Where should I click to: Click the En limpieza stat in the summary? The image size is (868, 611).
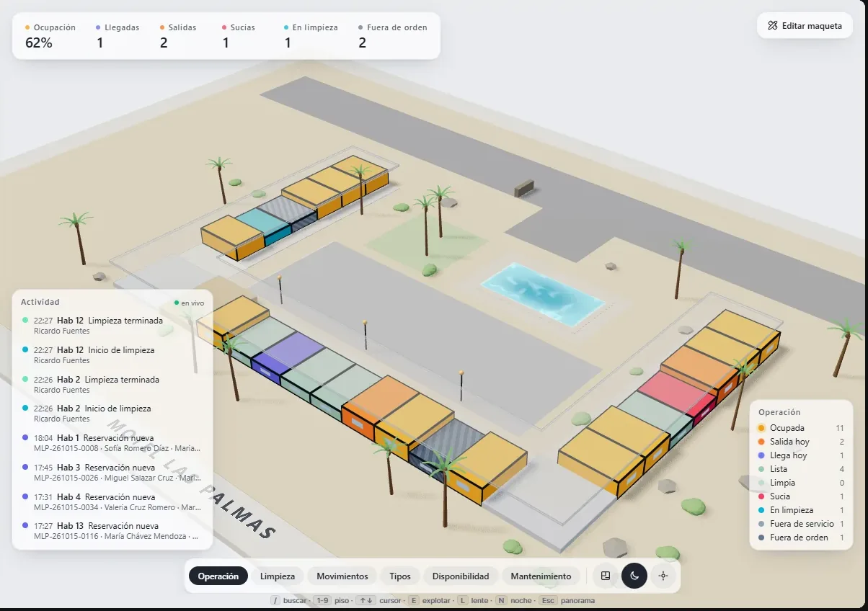(311, 36)
